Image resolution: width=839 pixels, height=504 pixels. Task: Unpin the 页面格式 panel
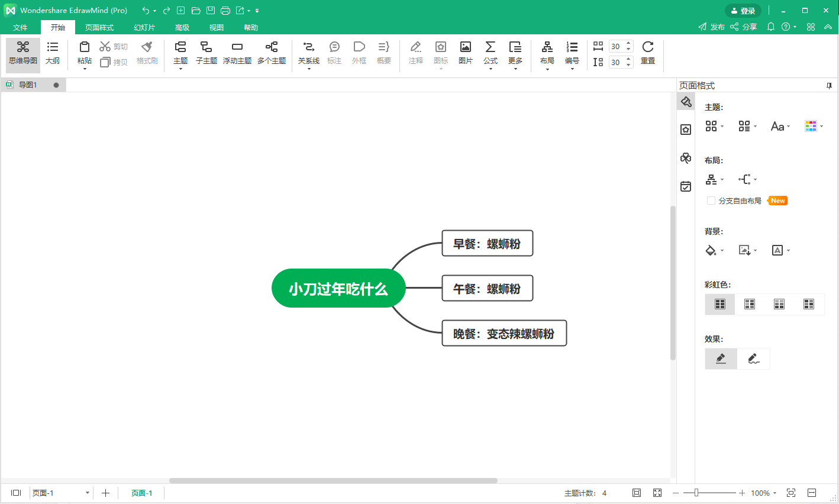pyautogui.click(x=830, y=85)
